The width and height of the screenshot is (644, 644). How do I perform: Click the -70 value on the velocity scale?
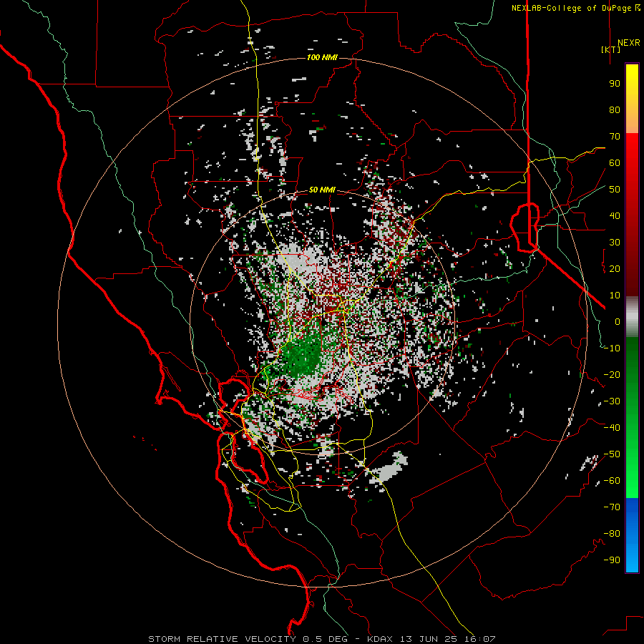[612, 507]
